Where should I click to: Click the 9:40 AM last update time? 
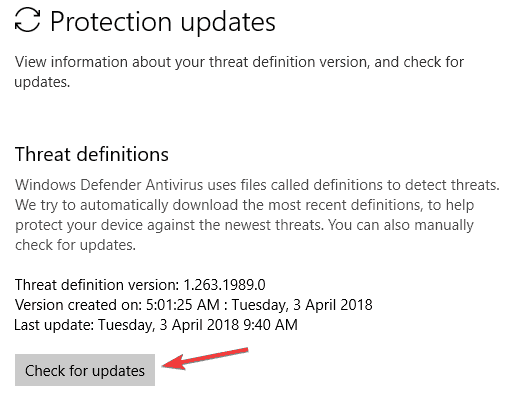[270, 325]
